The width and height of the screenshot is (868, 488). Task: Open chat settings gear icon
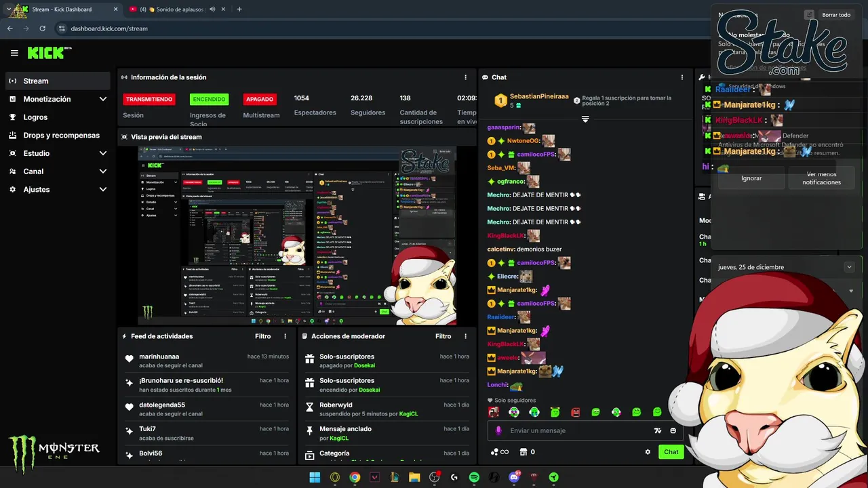tap(648, 452)
